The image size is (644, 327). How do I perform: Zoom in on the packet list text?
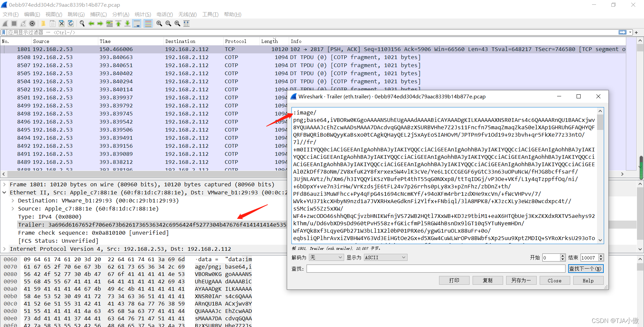159,24
